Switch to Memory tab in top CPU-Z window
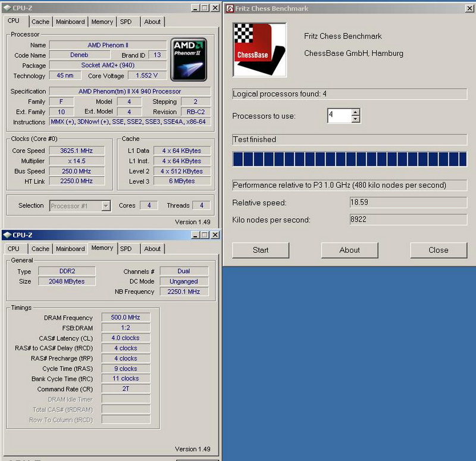The width and height of the screenshot is (476, 461). pos(102,21)
